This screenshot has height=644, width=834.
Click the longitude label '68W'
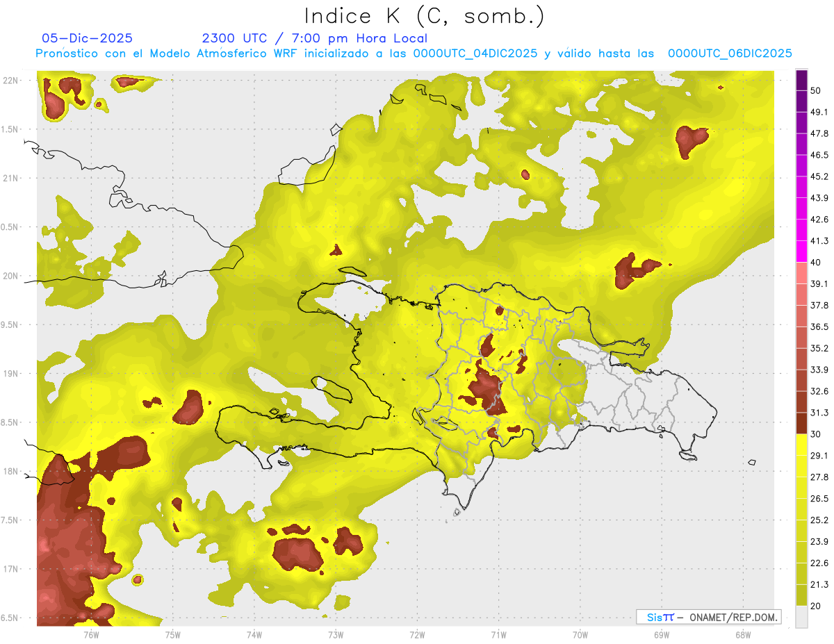(743, 634)
